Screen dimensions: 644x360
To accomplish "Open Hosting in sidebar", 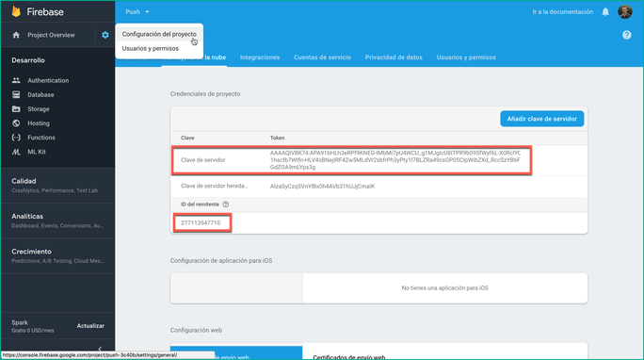I will [x=39, y=123].
